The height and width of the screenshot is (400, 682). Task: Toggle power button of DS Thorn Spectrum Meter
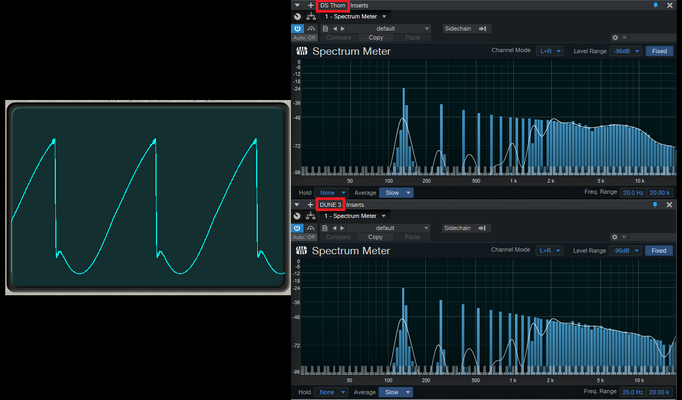(x=297, y=29)
